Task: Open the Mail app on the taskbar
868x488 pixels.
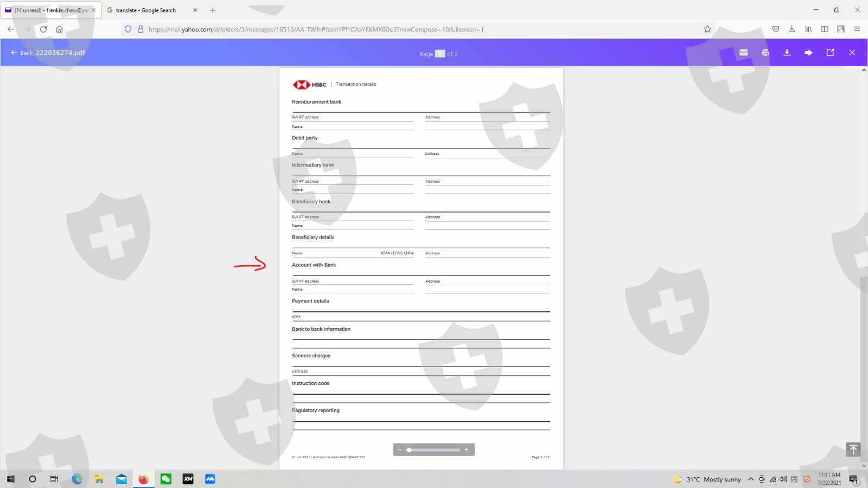Action: [x=122, y=479]
